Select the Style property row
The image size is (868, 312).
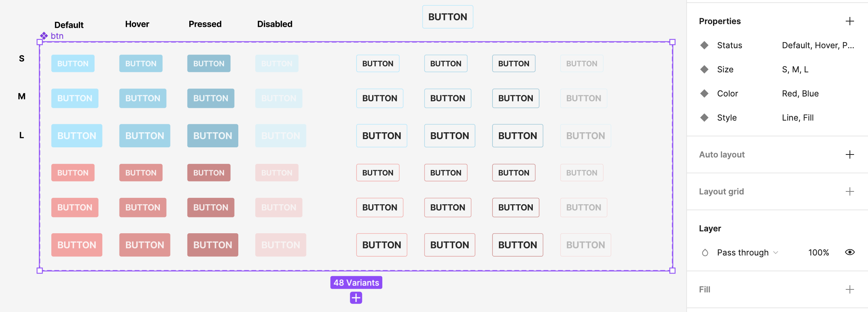click(x=777, y=118)
